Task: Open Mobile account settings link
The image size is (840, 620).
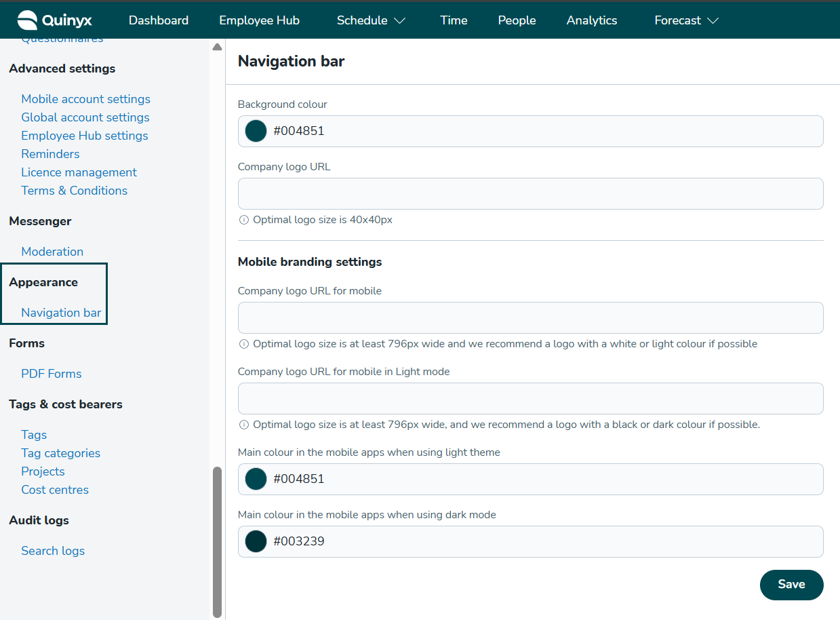Action: [x=85, y=99]
